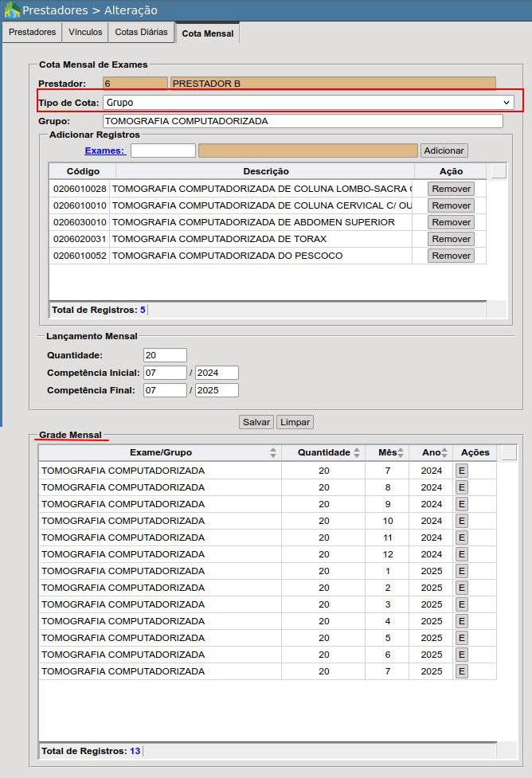
Task: Click the Descrição column header
Action: 265,171
